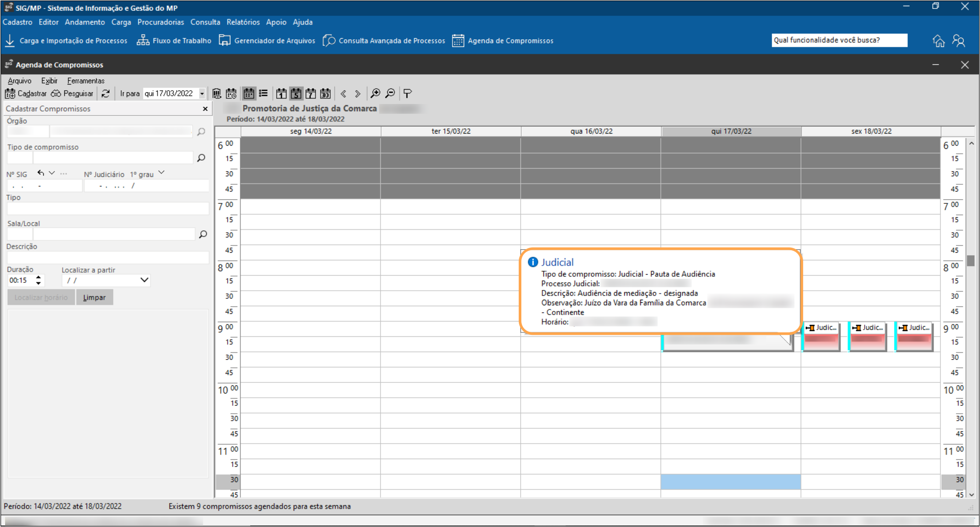Open the Exibir menu

coord(49,81)
